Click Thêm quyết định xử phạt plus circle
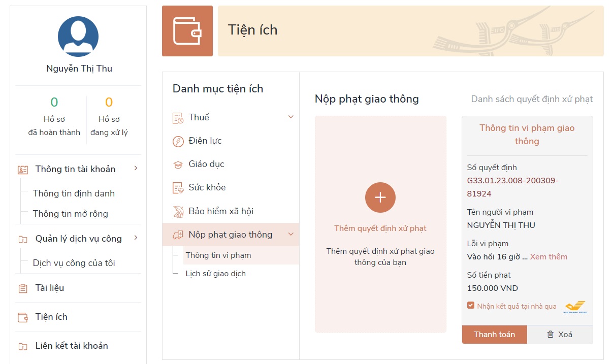 tap(380, 197)
